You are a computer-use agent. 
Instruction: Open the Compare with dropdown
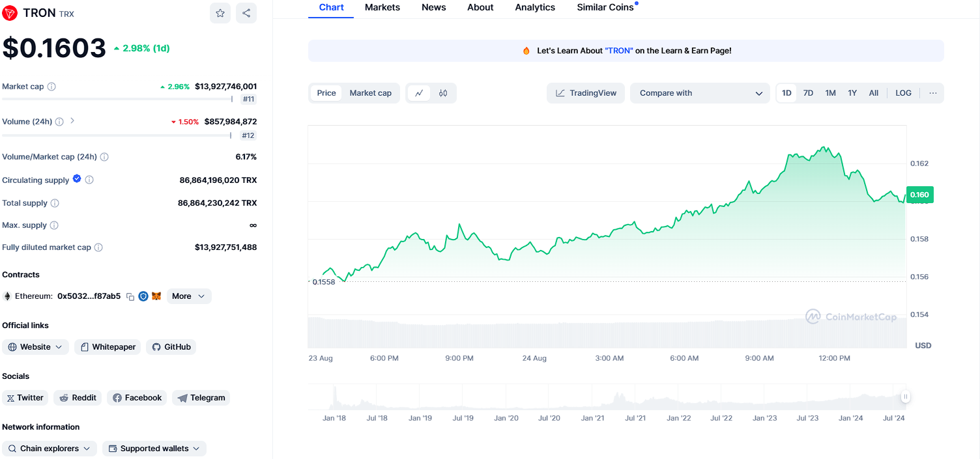pyautogui.click(x=700, y=93)
